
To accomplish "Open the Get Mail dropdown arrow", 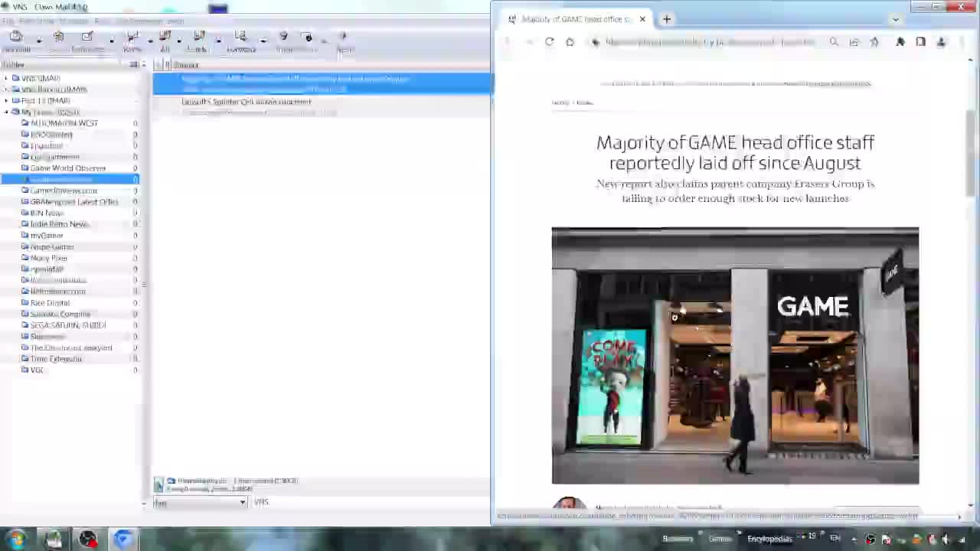I will pyautogui.click(x=38, y=41).
